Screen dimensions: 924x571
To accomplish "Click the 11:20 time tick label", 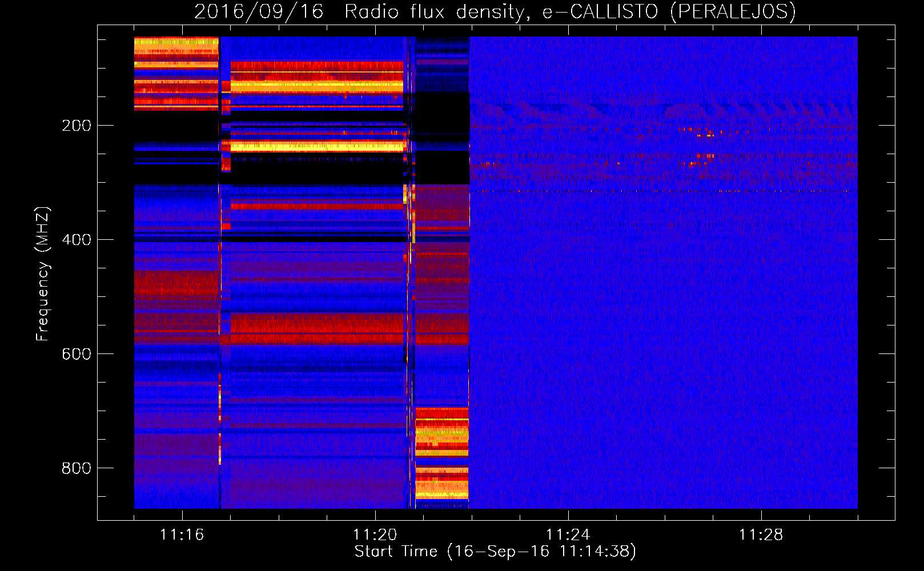I will (x=375, y=535).
